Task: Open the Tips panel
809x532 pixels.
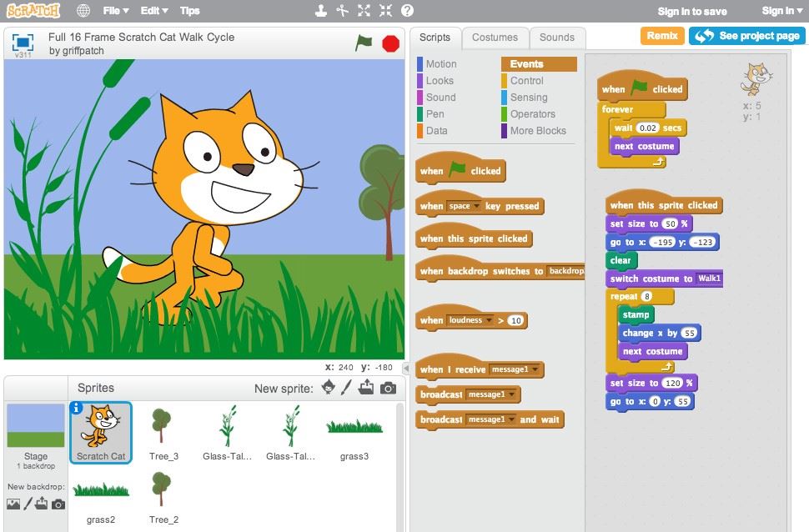Action: (x=190, y=10)
